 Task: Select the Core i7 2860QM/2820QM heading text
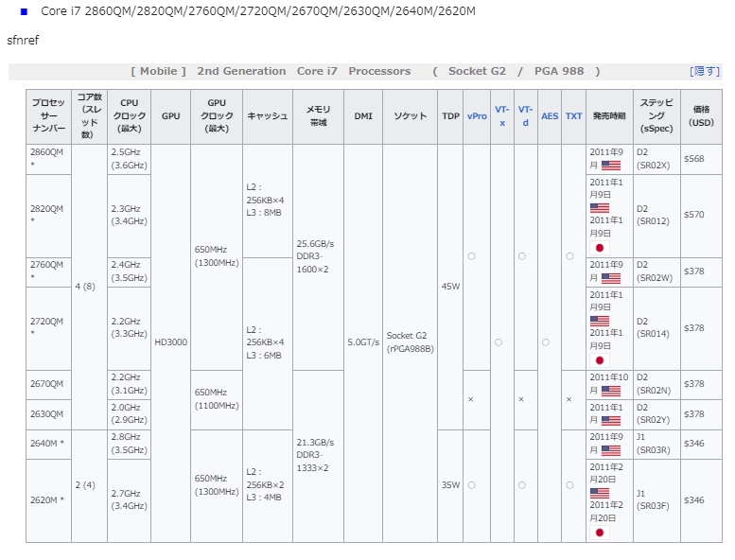click(258, 11)
